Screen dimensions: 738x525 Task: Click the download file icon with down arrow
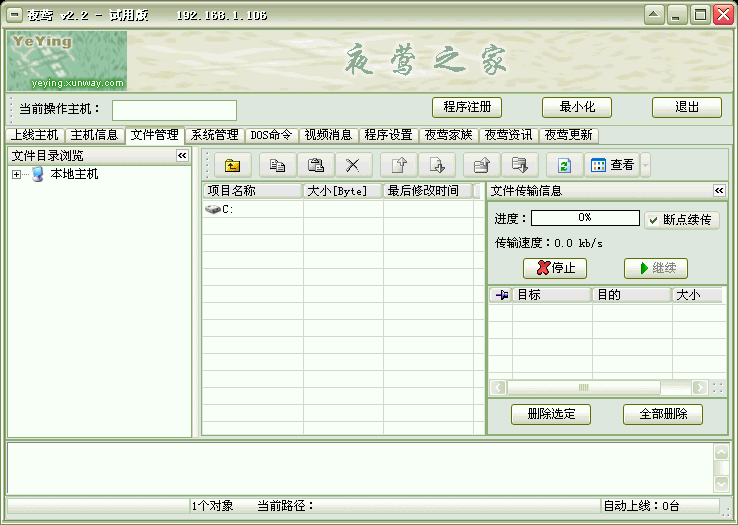(x=436, y=166)
